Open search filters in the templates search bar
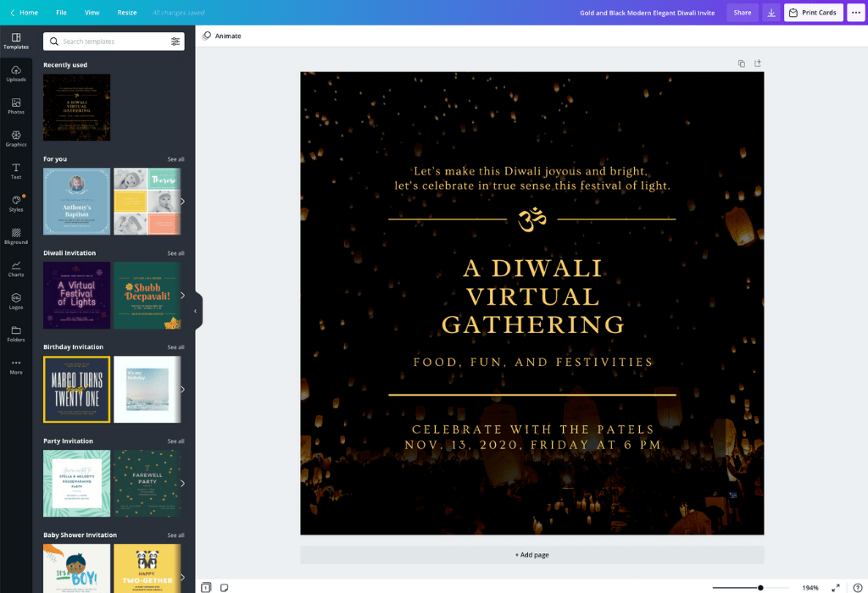 (176, 41)
